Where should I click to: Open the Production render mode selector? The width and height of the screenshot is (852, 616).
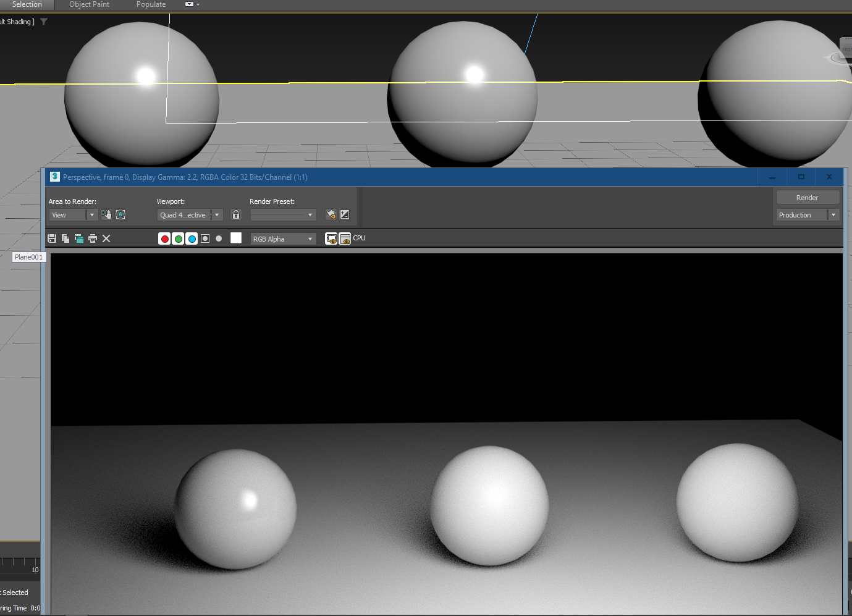point(833,214)
